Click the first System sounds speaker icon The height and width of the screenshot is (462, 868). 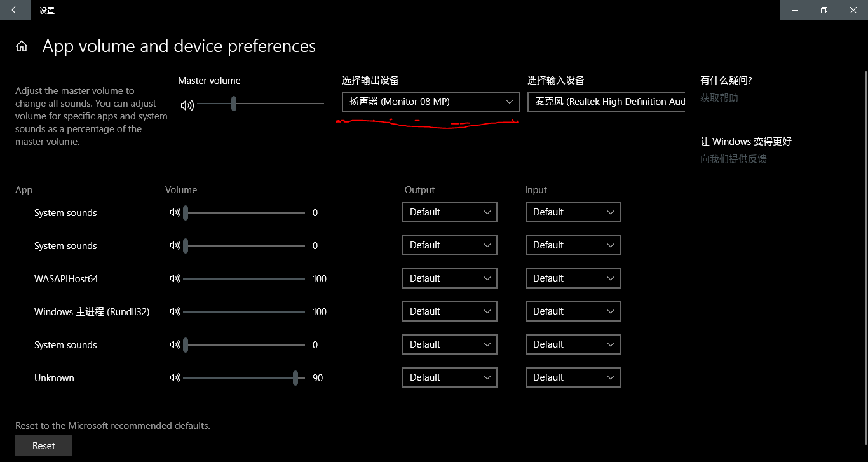[x=175, y=212]
